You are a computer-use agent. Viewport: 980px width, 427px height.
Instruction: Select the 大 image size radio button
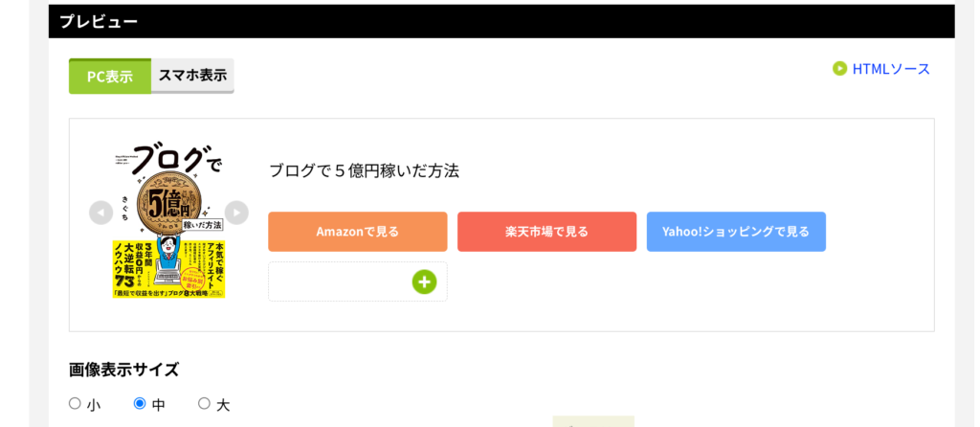point(205,403)
